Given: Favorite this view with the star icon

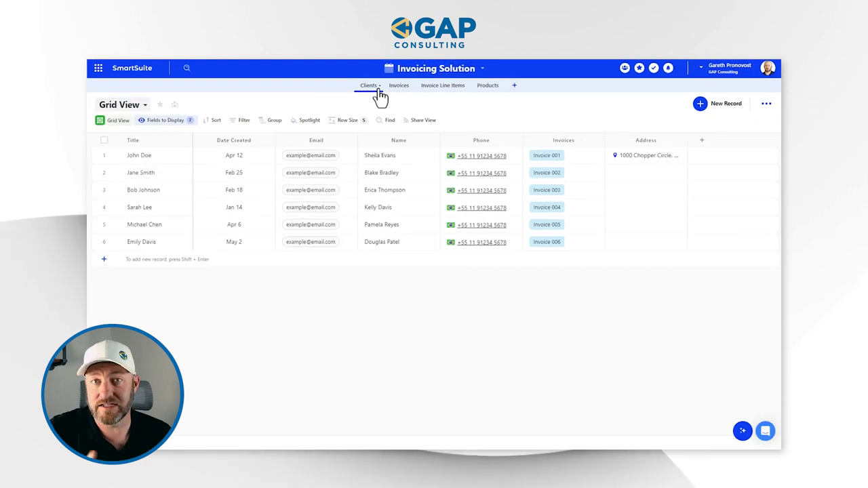Looking at the screenshot, I should [x=160, y=104].
